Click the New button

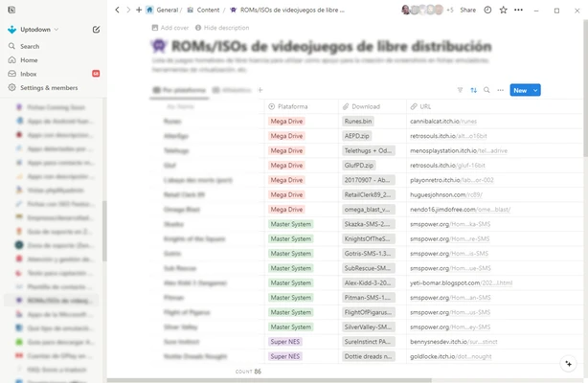(x=520, y=90)
